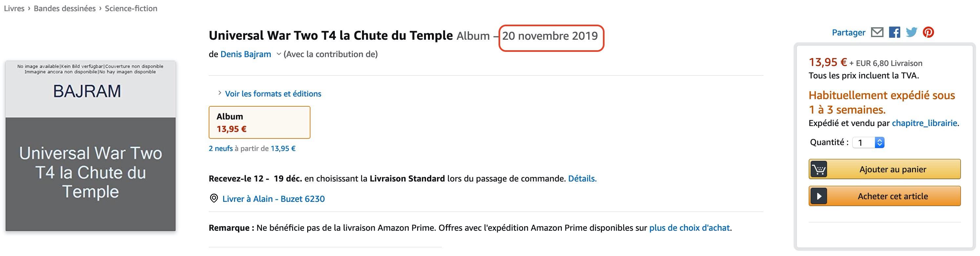
Task: Open Bandes dessinées breadcrumb
Action: point(65,8)
